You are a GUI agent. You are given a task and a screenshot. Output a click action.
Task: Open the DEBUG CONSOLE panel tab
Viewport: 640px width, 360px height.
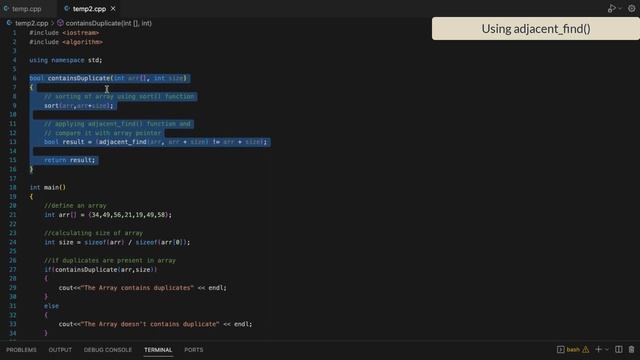point(108,350)
